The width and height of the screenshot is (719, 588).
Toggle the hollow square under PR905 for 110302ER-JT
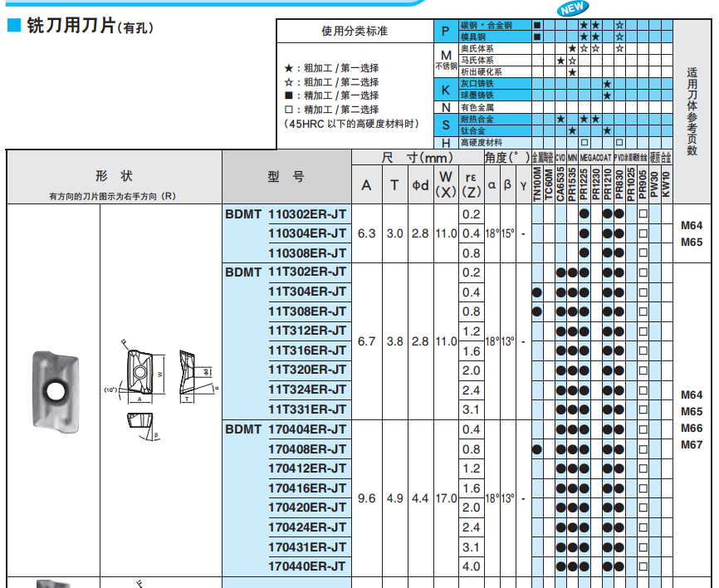coord(642,214)
